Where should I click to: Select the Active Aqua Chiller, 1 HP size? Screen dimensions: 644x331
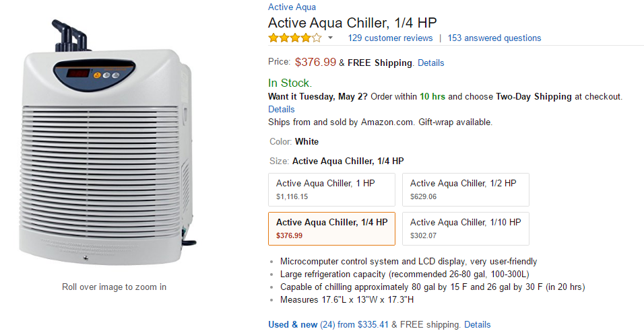point(331,189)
